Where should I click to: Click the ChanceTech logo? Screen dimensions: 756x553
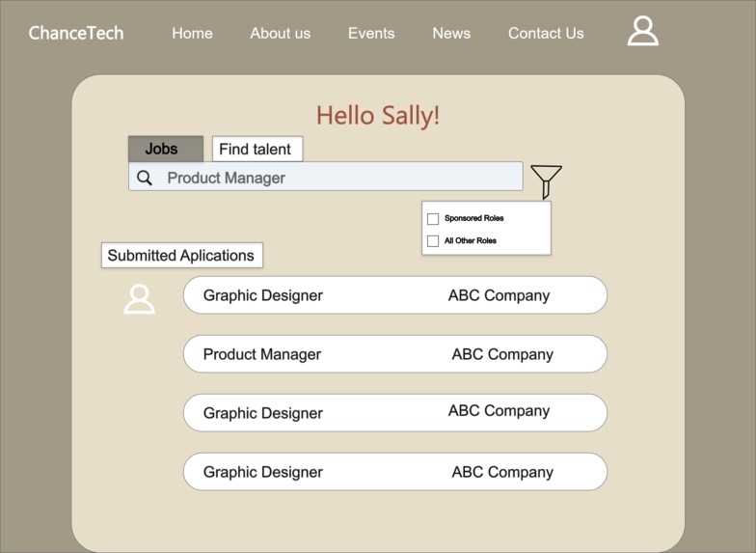(75, 33)
